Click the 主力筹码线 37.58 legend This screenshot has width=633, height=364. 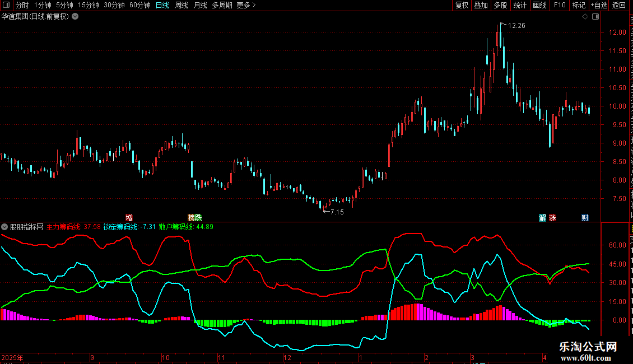[73, 227]
